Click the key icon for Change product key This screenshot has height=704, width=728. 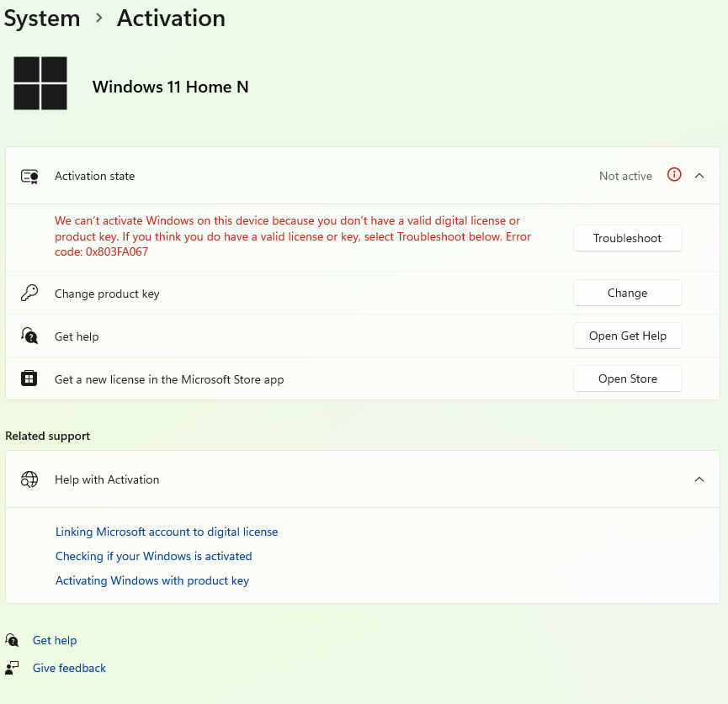click(x=29, y=294)
